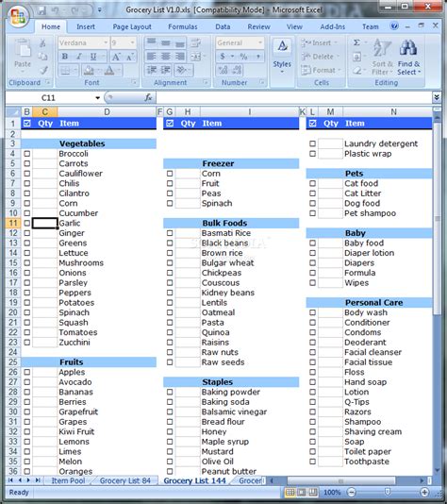Viewport: 447px width, 504px height.
Task: Check the Broccoli checkbox
Action: click(x=27, y=154)
